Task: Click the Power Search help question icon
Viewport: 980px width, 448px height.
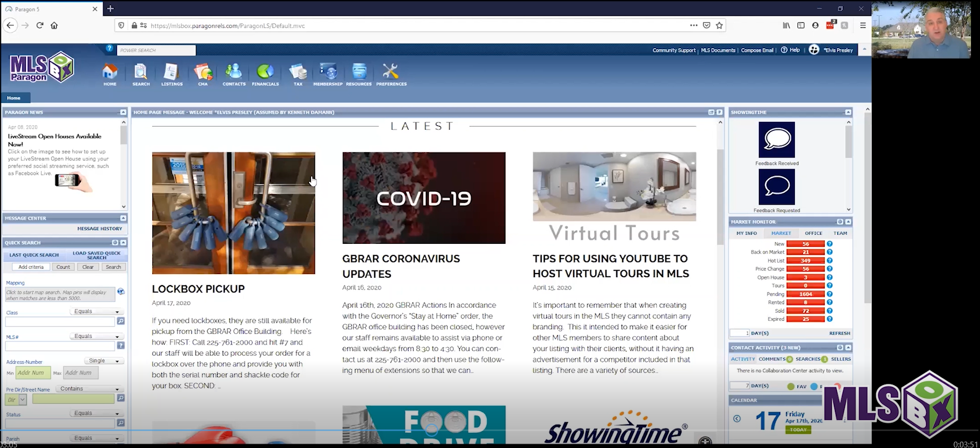Action: pos(109,49)
